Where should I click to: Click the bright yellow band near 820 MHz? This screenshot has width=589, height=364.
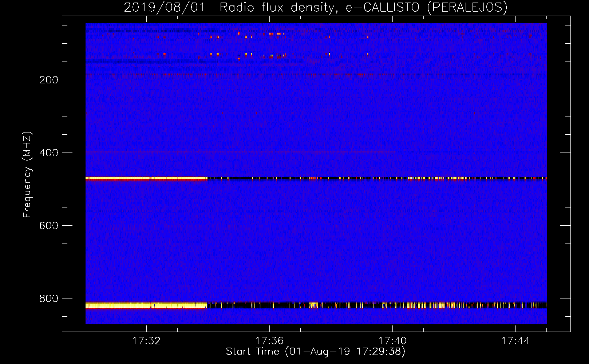146,305
